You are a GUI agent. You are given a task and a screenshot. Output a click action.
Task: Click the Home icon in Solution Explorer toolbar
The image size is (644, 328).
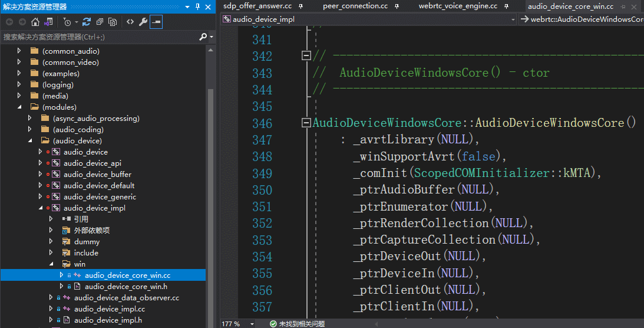click(35, 22)
